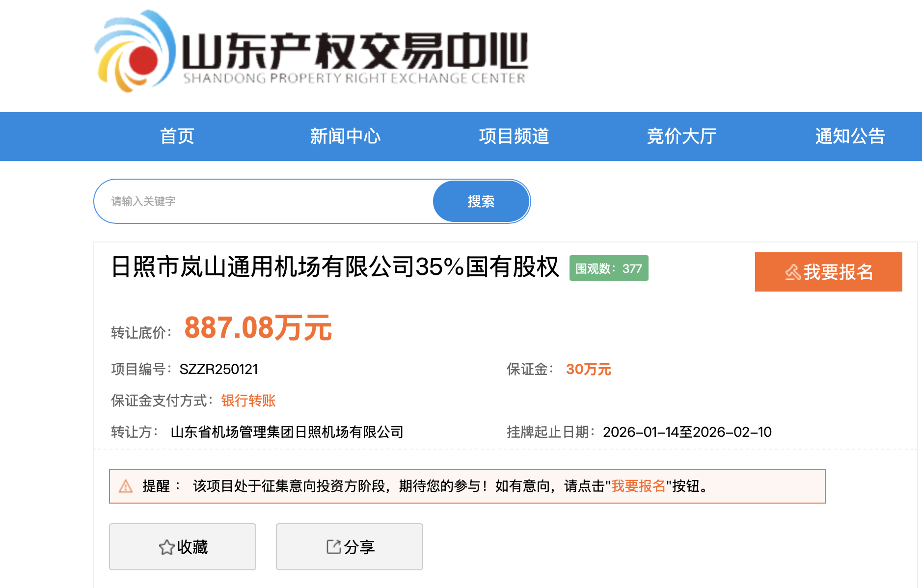The width and height of the screenshot is (922, 588).
Task: Click the 30万元 deposit amount
Action: 588,369
